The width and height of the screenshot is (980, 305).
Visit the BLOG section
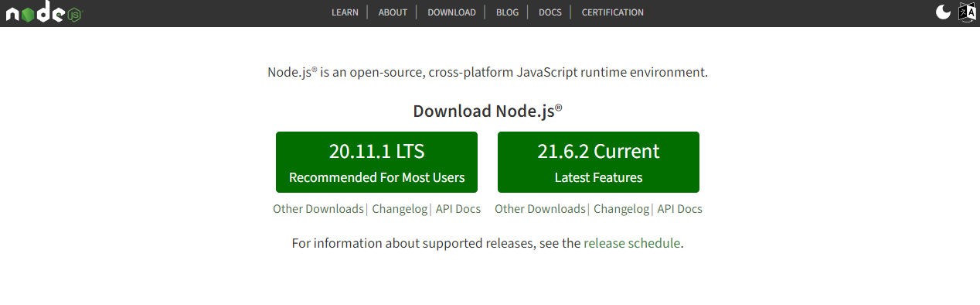coord(507,12)
